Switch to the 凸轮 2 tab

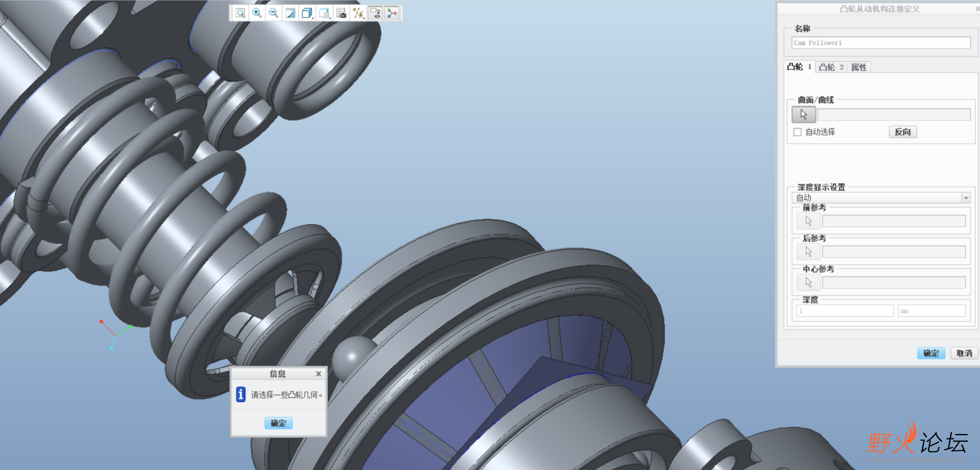tap(831, 67)
